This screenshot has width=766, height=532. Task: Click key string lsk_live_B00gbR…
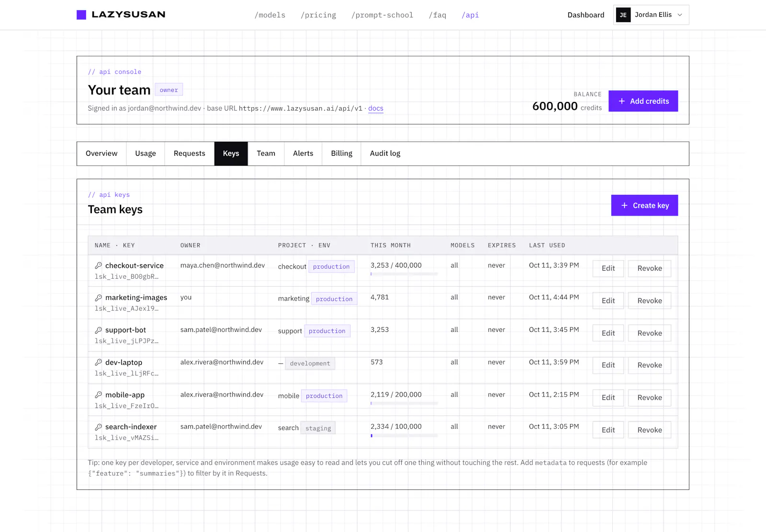tap(126, 277)
